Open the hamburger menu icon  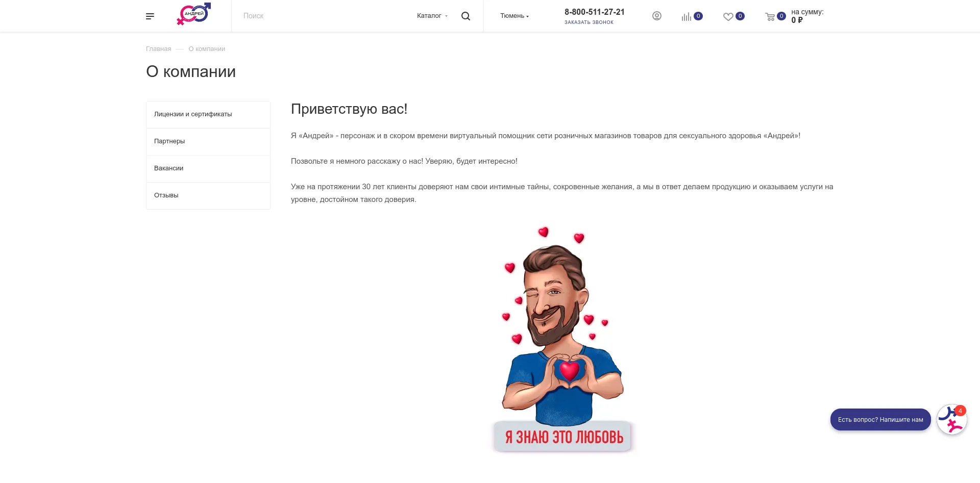coord(150,16)
